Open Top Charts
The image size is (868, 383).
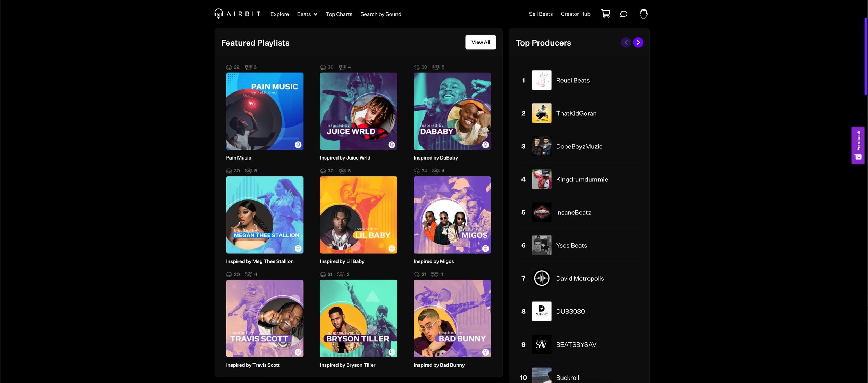[339, 14]
